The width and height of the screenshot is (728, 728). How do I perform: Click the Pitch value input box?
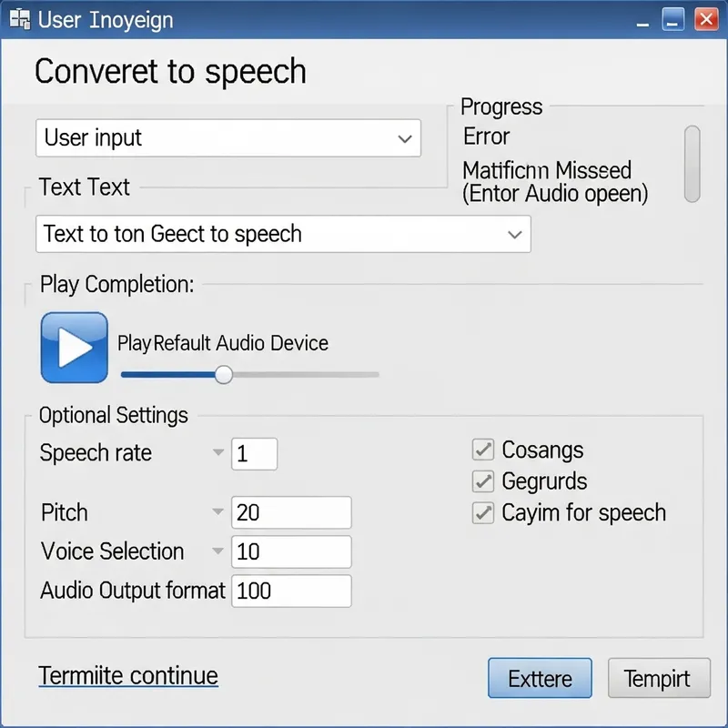[291, 511]
